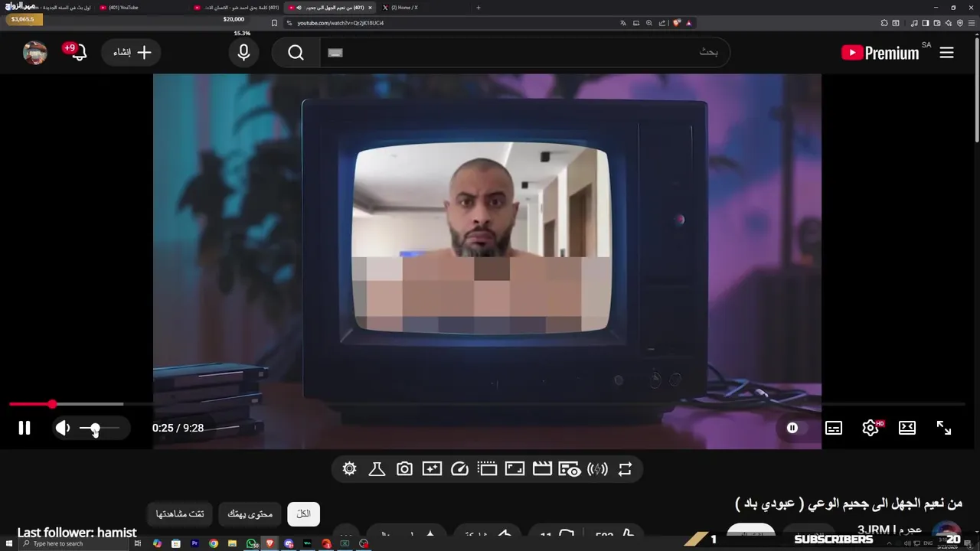Click the Brave Rewards triangle icon
Viewport: 980px width, 551px height.
tap(689, 23)
